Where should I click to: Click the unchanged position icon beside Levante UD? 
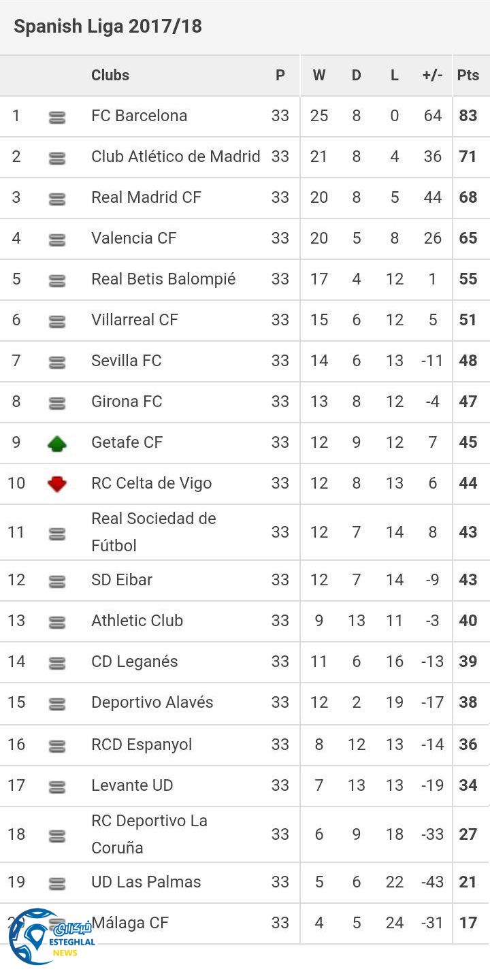tap(57, 787)
